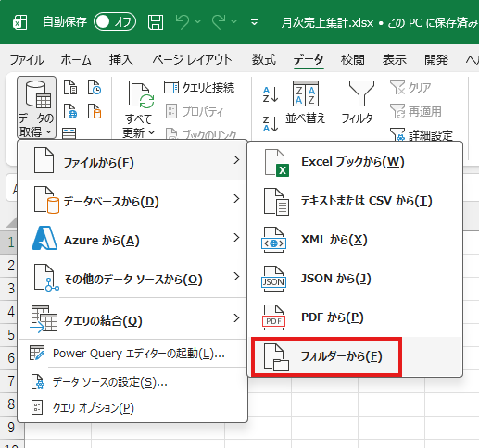Click the すべて更新 refresh icon
Image resolution: width=479 pixels, height=448 pixels.
tap(141, 95)
